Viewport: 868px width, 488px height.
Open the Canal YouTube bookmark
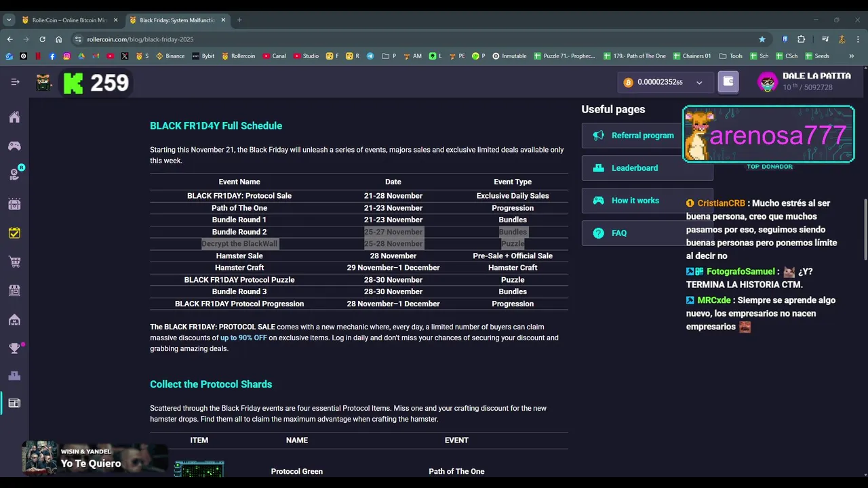coord(275,56)
